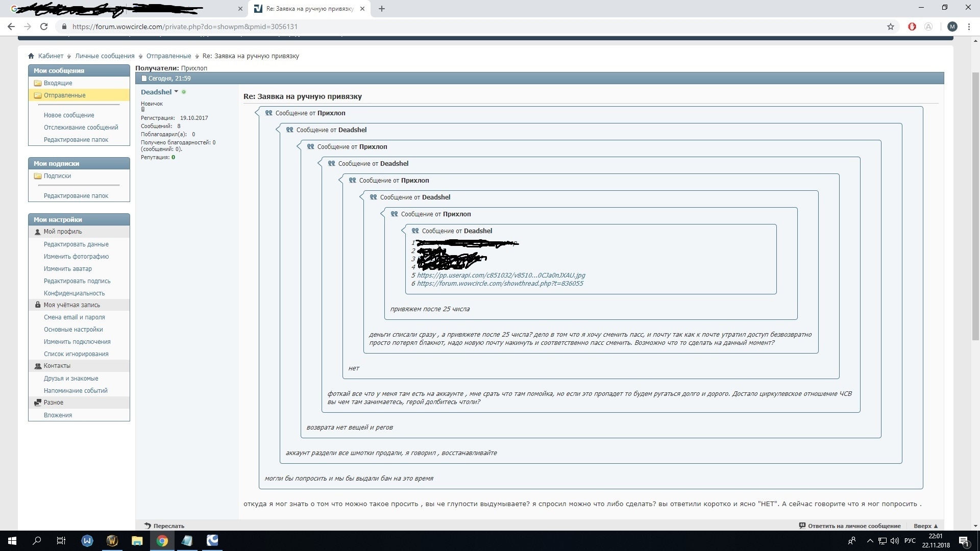Open Основные настройки
This screenshot has height=551, width=980.
pos(73,330)
